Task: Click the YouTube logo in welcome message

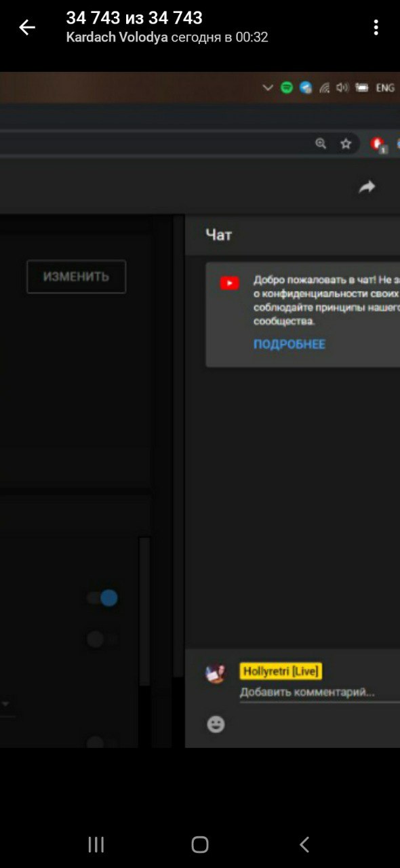Action: [x=230, y=283]
